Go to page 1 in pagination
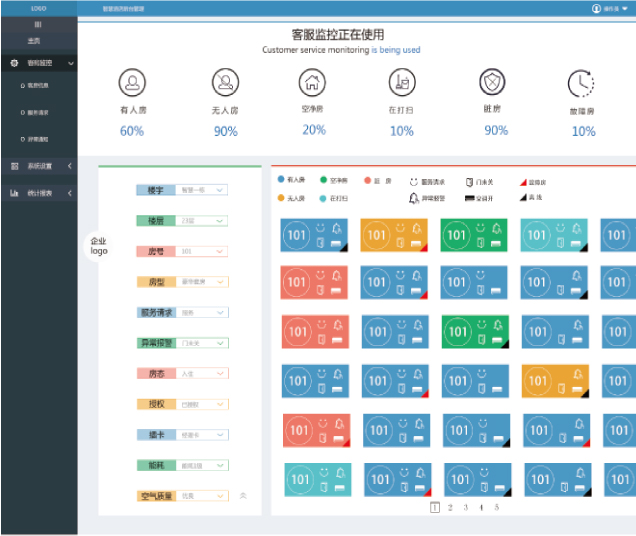Image resolution: width=636 pixels, height=536 pixels. pos(434,507)
